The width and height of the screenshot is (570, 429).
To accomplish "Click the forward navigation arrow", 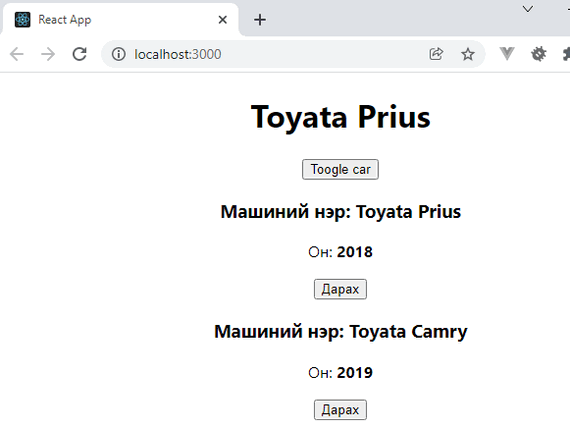I will pos(48,55).
